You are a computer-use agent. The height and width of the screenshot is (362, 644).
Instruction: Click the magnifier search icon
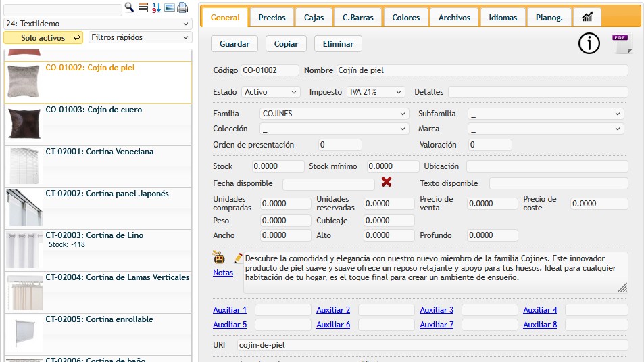(x=129, y=7)
